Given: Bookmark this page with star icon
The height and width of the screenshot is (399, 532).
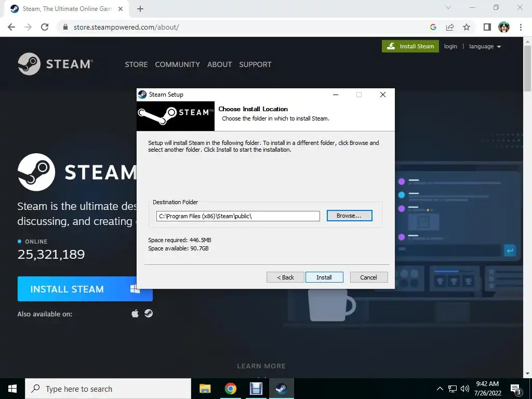Looking at the screenshot, I should [x=467, y=27].
